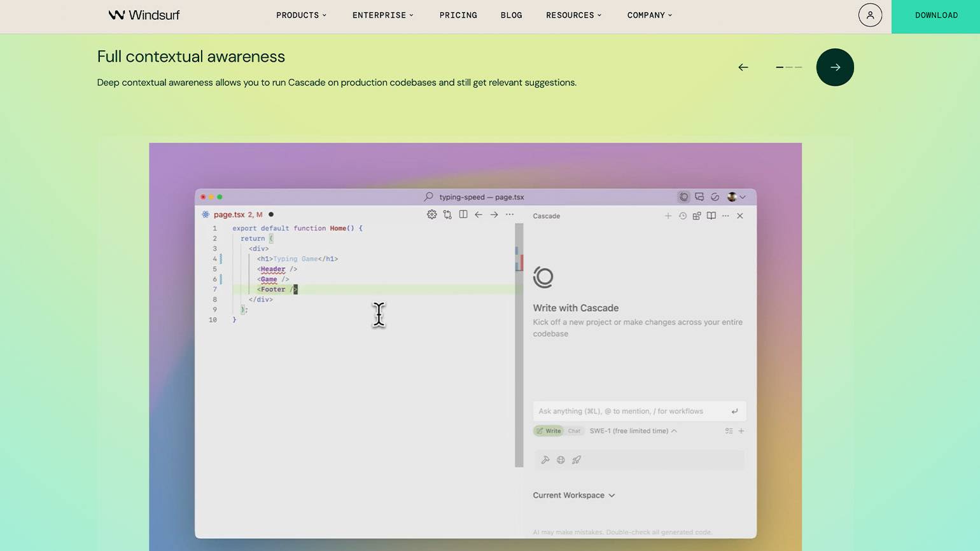The height and width of the screenshot is (551, 980).
Task: Click the large Cascade logo in the panel
Action: pos(543,277)
